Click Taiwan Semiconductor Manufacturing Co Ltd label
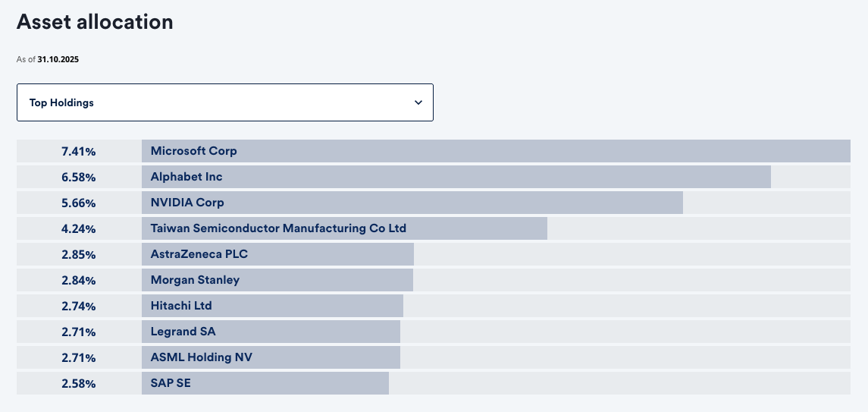Viewport: 868px width, 412px height. tap(278, 228)
